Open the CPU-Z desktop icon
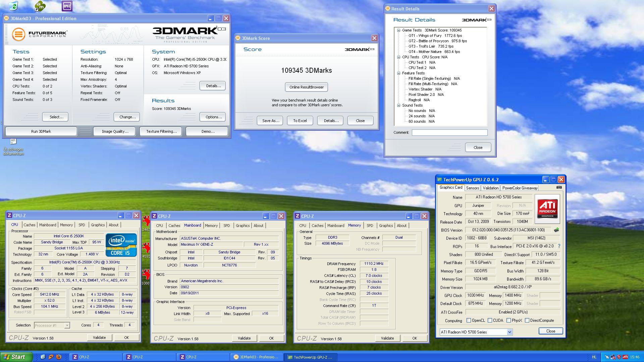 click(67, 6)
